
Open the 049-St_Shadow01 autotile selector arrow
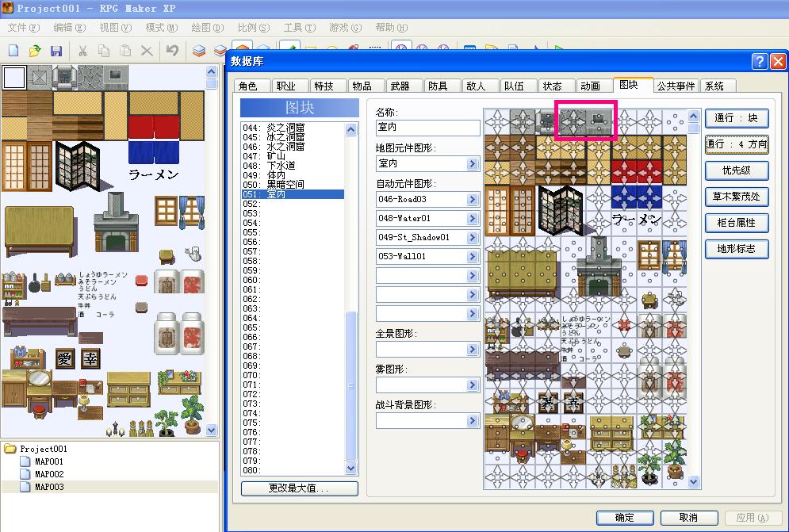[x=472, y=238]
